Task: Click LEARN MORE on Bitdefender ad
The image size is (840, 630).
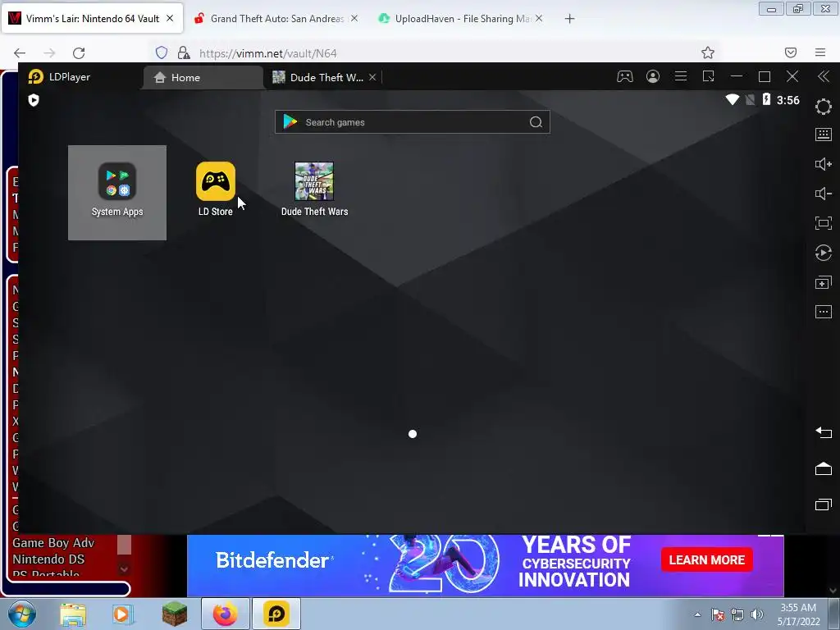Action: click(x=706, y=559)
